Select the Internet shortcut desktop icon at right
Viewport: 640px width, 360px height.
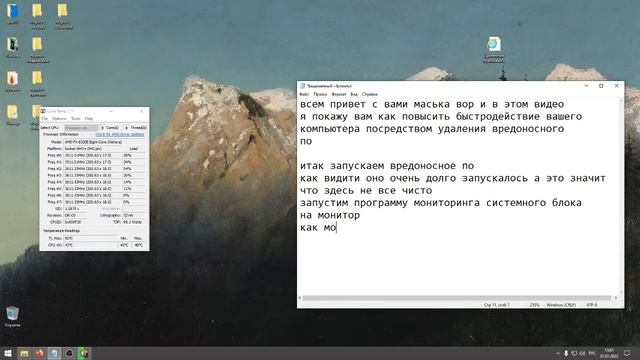tap(493, 50)
